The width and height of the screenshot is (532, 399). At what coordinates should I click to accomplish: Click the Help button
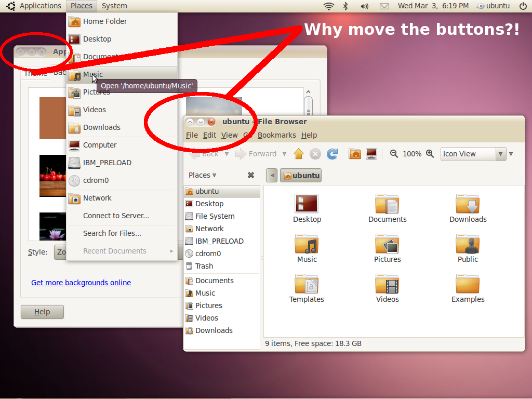coord(42,312)
